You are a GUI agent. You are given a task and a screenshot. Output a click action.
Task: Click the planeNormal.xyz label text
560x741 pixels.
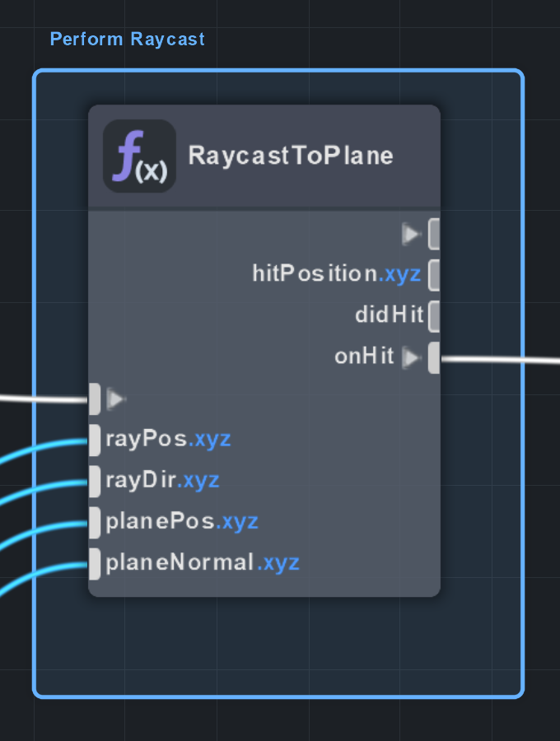(203, 563)
